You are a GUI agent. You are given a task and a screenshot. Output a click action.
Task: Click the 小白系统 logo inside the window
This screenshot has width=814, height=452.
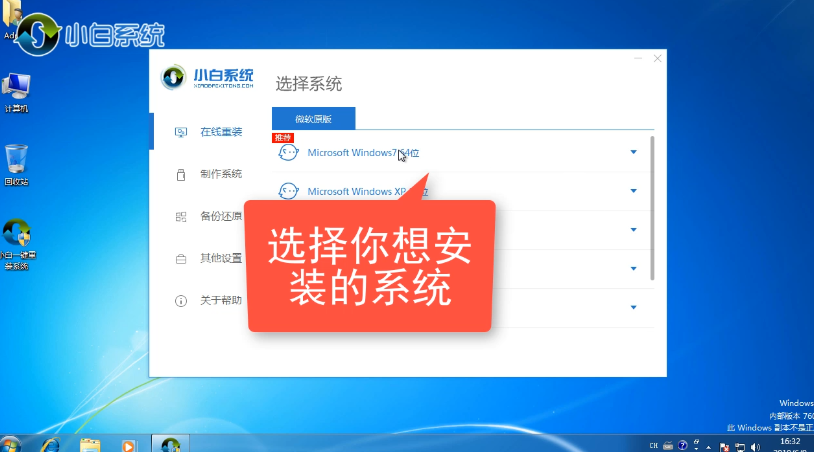click(x=208, y=78)
